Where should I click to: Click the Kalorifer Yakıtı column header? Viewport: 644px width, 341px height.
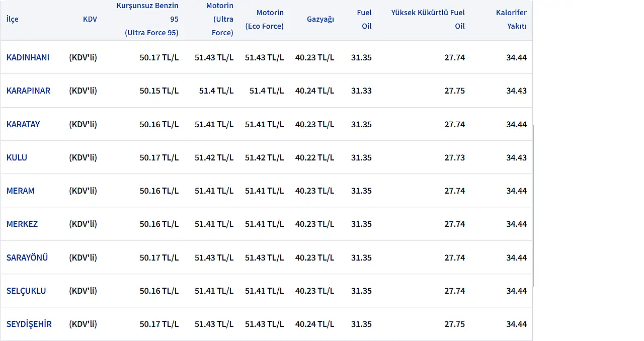point(511,19)
